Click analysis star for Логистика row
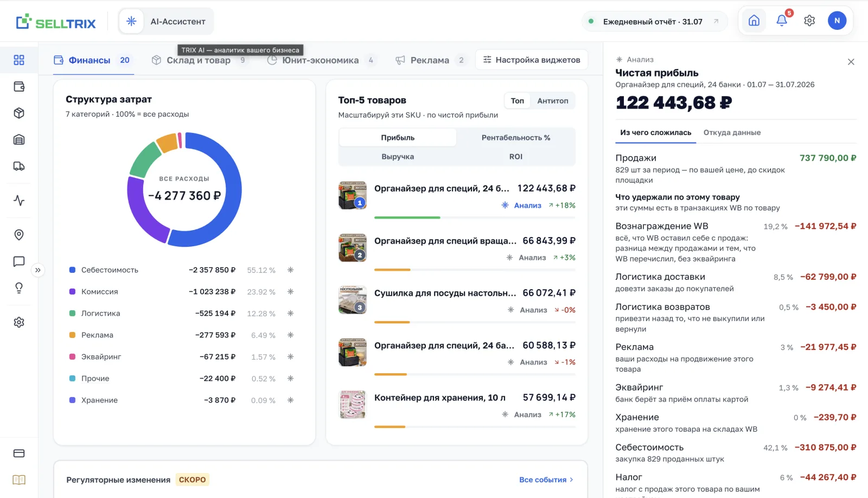This screenshot has width=868, height=498. coord(291,314)
